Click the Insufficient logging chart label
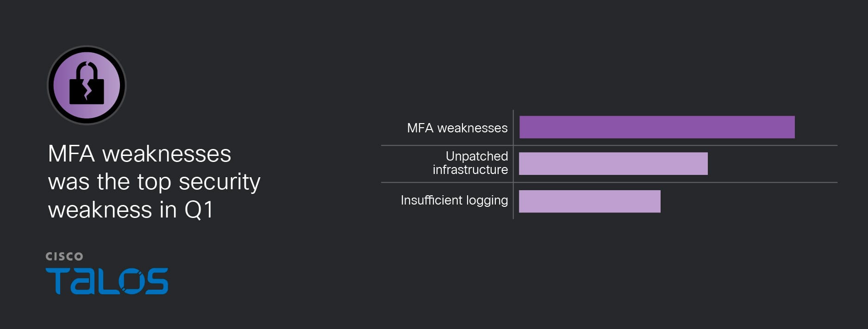This screenshot has height=329, width=868. pyautogui.click(x=454, y=200)
